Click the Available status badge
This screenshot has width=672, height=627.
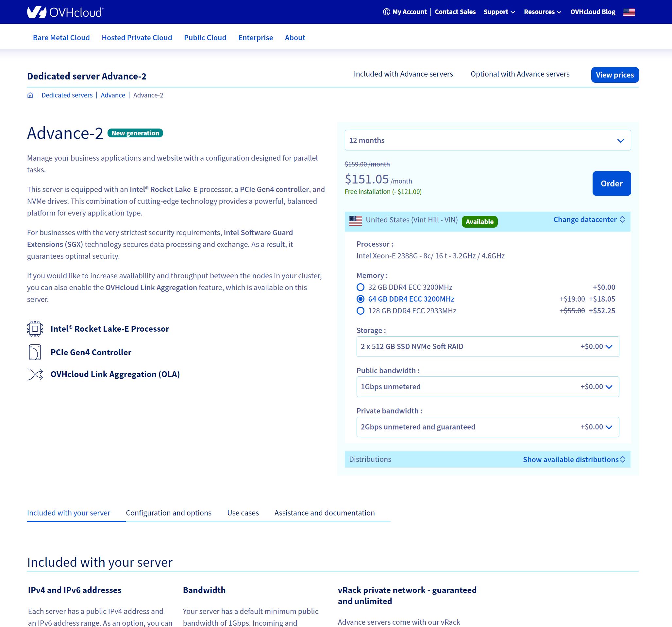(479, 221)
